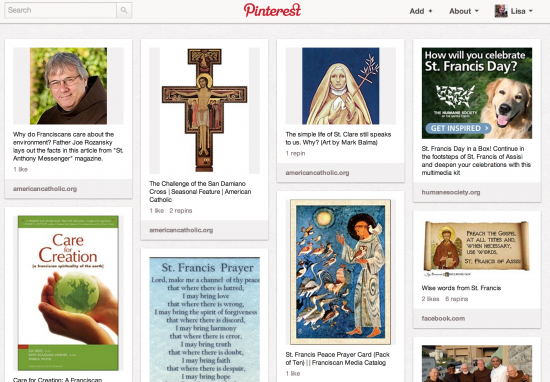Select 'The simple life of St. Clare' caption
The height and width of the screenshot is (382, 550).
pos(338,138)
